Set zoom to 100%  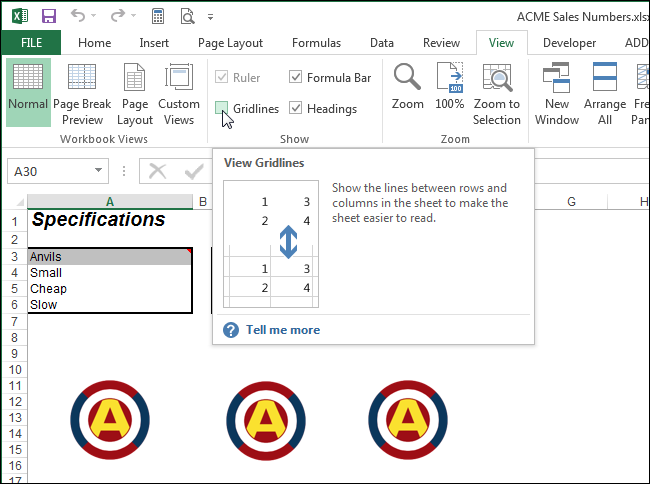450,87
